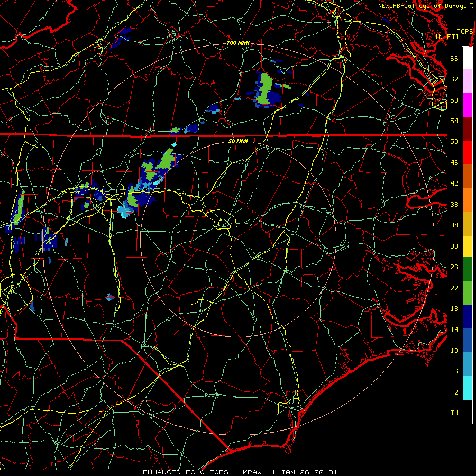Click the legend value 2
Screen dimensions: 476x476
[456, 392]
